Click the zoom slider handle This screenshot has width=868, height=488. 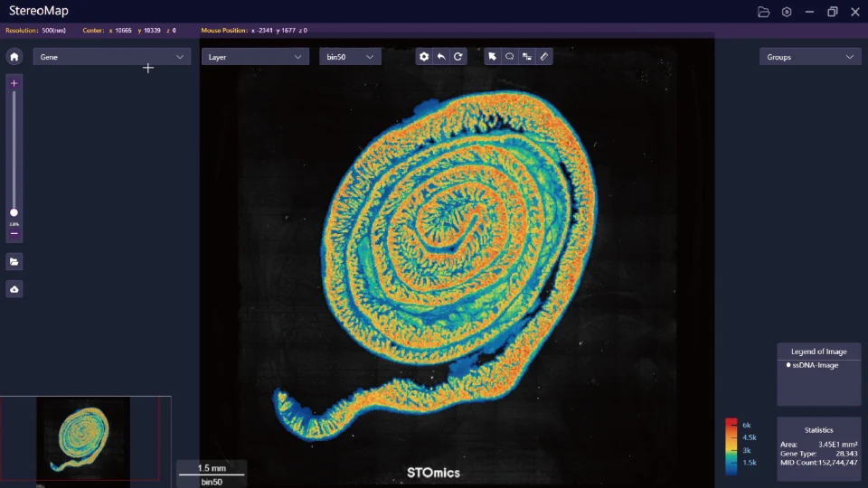pyautogui.click(x=14, y=212)
